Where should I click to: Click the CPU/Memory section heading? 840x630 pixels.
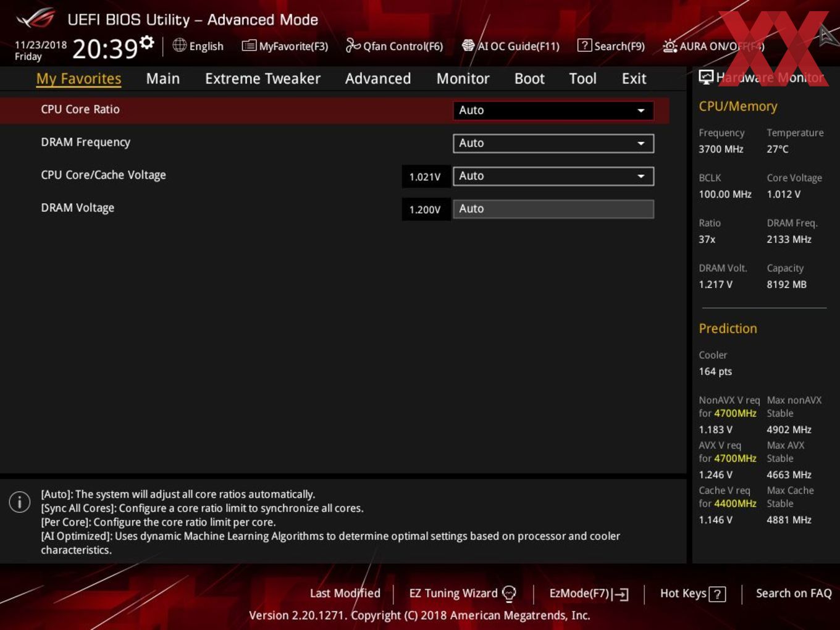pos(737,106)
